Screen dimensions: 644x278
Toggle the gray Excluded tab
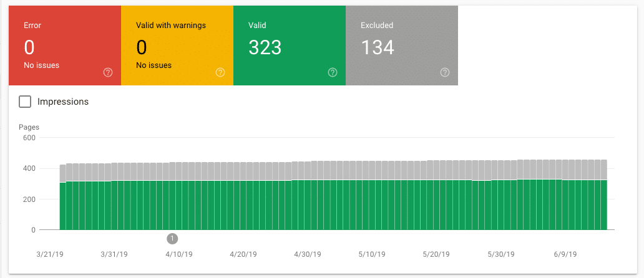[x=401, y=46]
